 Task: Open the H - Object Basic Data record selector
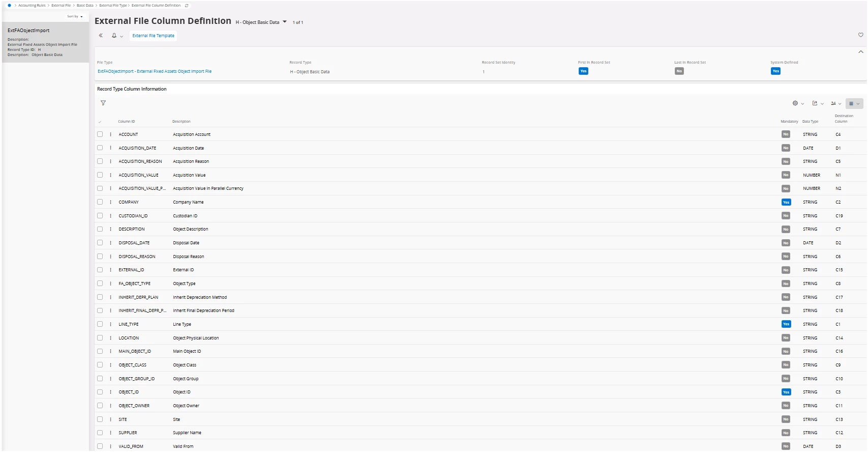tap(261, 22)
